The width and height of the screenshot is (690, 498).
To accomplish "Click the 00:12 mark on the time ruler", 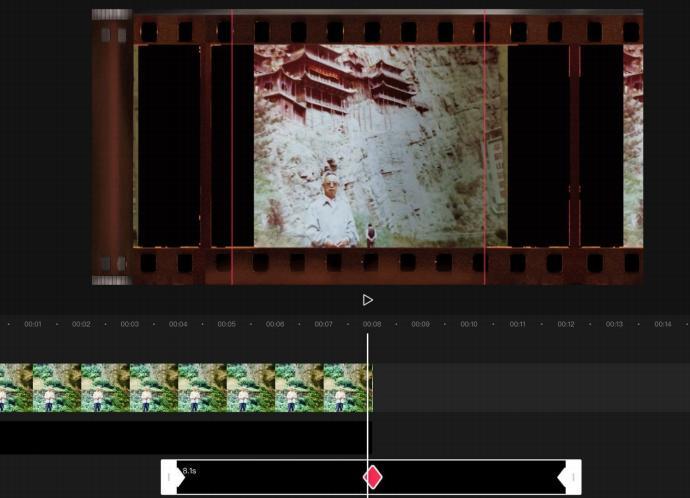I will click(565, 324).
